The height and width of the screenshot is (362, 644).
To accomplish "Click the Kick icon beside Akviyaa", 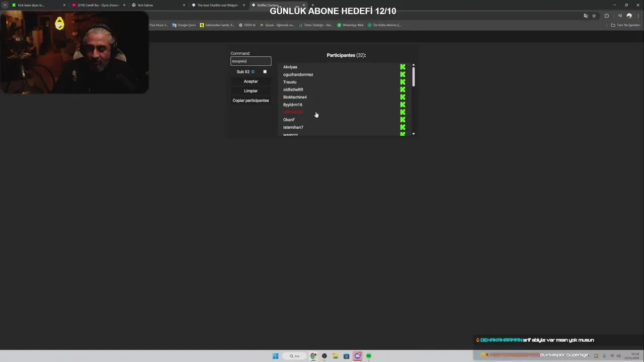I will [x=403, y=67].
